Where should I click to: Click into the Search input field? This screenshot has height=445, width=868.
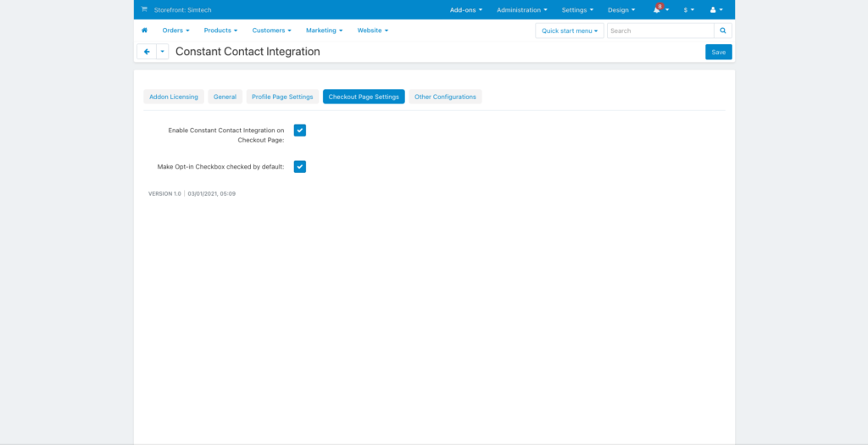659,31
